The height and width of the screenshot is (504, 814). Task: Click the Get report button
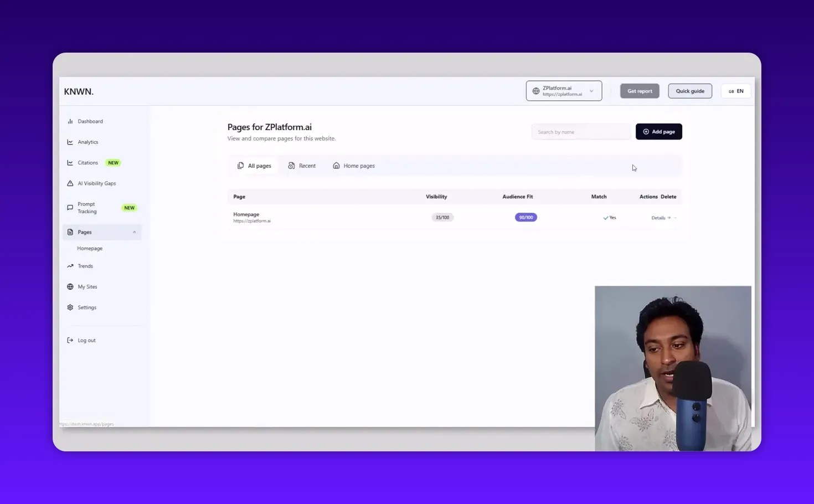tap(640, 90)
